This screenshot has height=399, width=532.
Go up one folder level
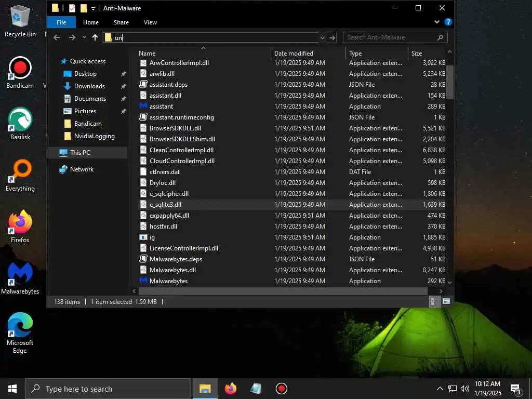(x=95, y=37)
